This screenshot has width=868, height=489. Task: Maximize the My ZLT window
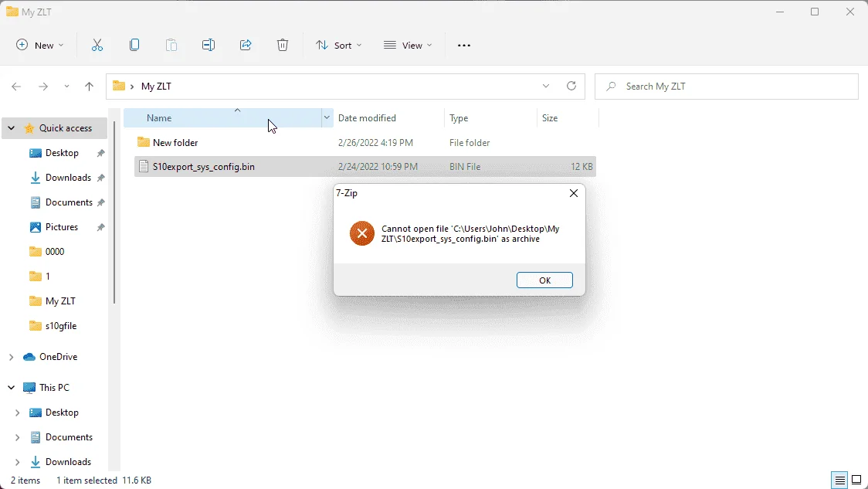coord(814,12)
